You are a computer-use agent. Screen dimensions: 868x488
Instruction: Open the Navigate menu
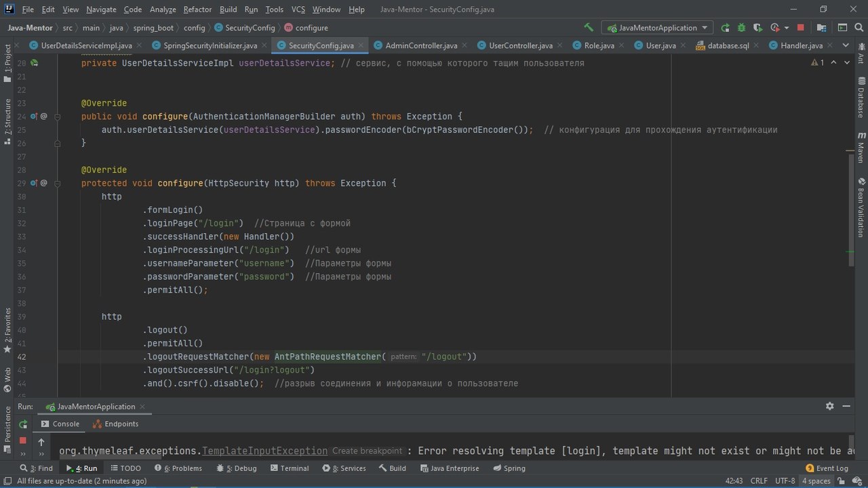click(x=101, y=9)
